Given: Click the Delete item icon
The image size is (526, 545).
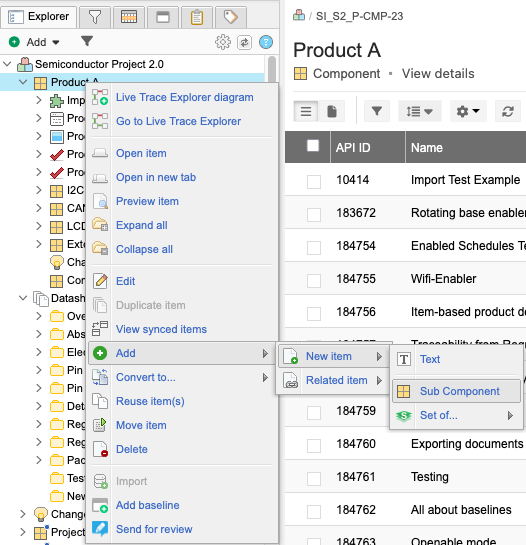Looking at the screenshot, I should pyautogui.click(x=100, y=449).
